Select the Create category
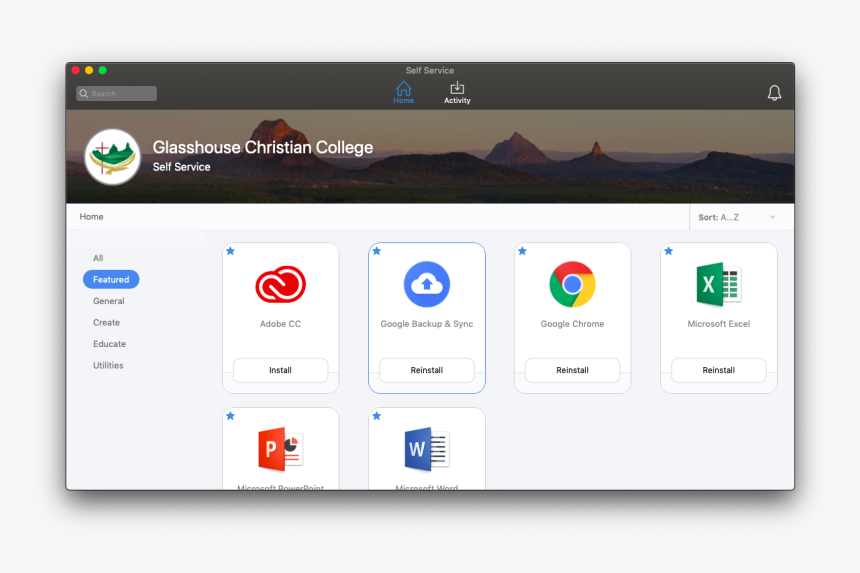This screenshot has width=860, height=573. (x=106, y=322)
